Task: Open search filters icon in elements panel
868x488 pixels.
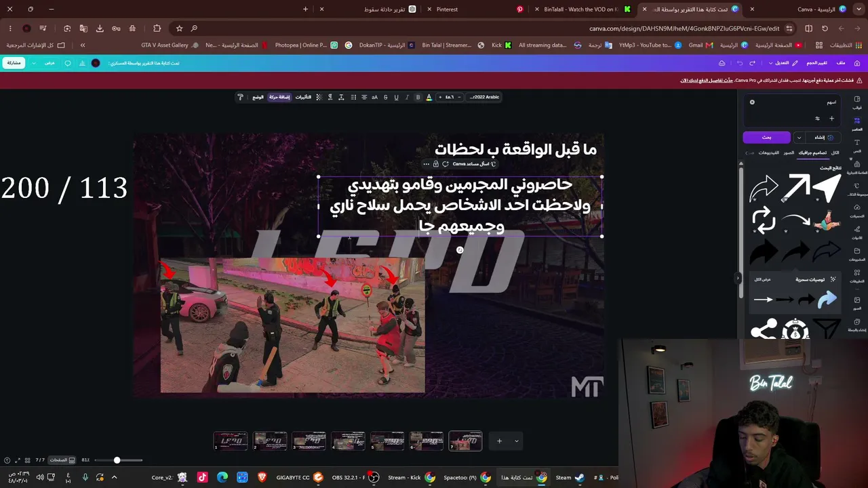Action: pos(817,119)
